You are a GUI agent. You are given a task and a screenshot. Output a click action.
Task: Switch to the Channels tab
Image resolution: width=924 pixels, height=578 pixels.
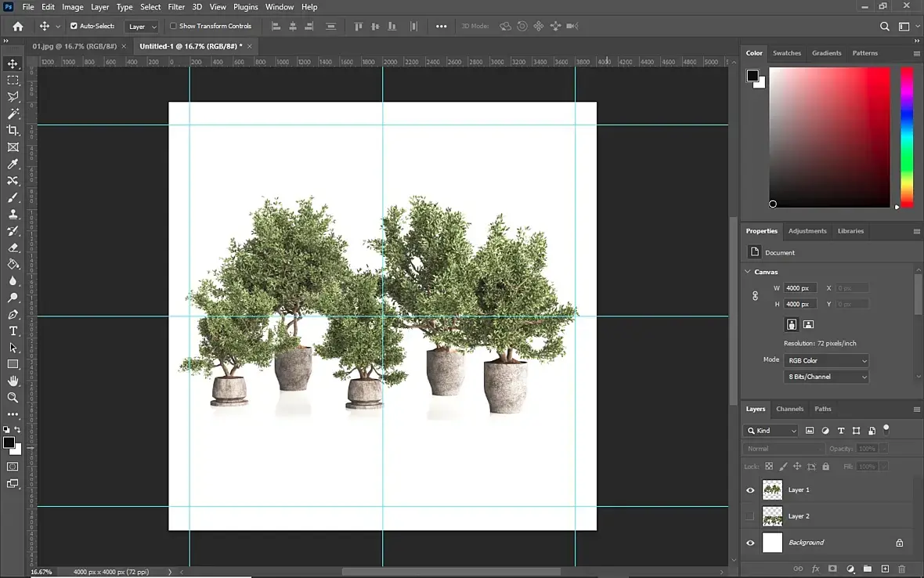tap(789, 409)
